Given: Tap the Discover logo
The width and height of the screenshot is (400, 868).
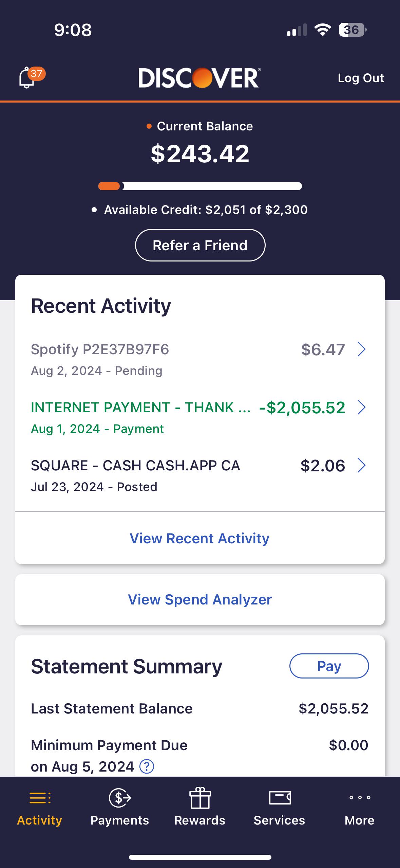Looking at the screenshot, I should pyautogui.click(x=199, y=78).
